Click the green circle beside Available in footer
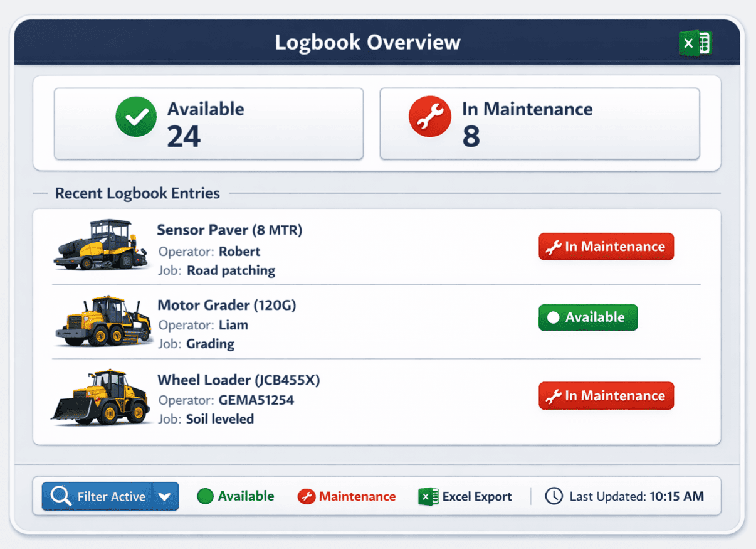This screenshot has width=756, height=549. (x=205, y=496)
